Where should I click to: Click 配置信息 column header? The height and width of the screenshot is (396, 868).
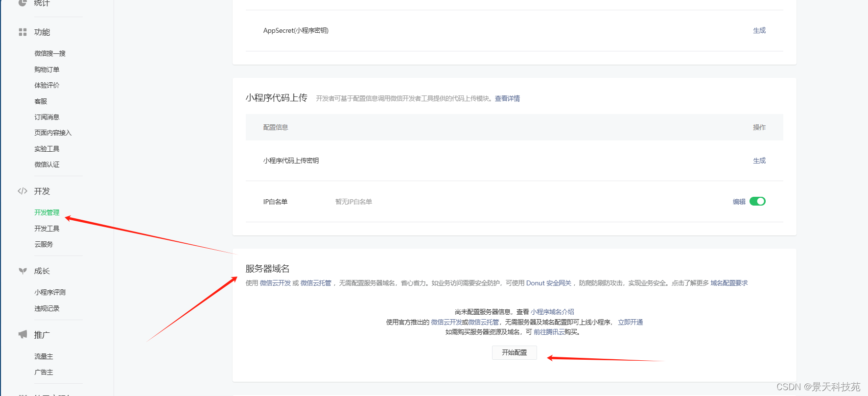[276, 127]
